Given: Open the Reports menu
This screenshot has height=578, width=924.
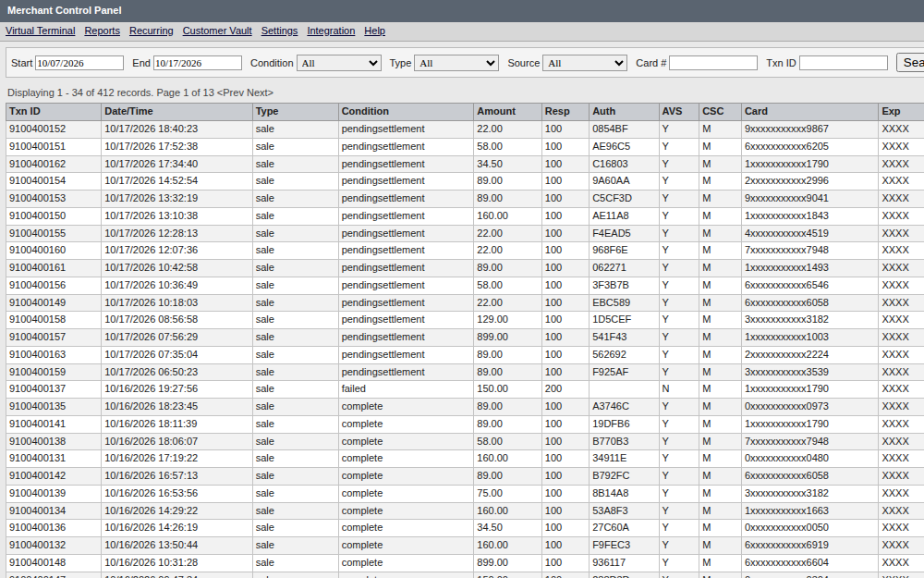Looking at the screenshot, I should (x=102, y=31).
